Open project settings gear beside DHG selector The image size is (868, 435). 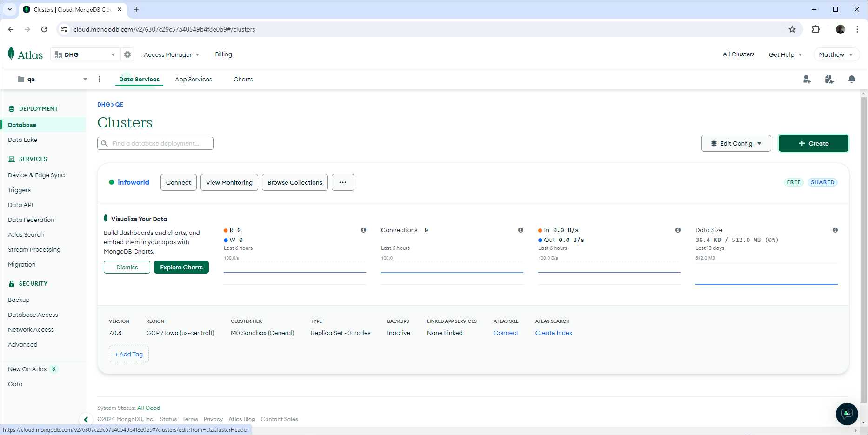(x=127, y=54)
